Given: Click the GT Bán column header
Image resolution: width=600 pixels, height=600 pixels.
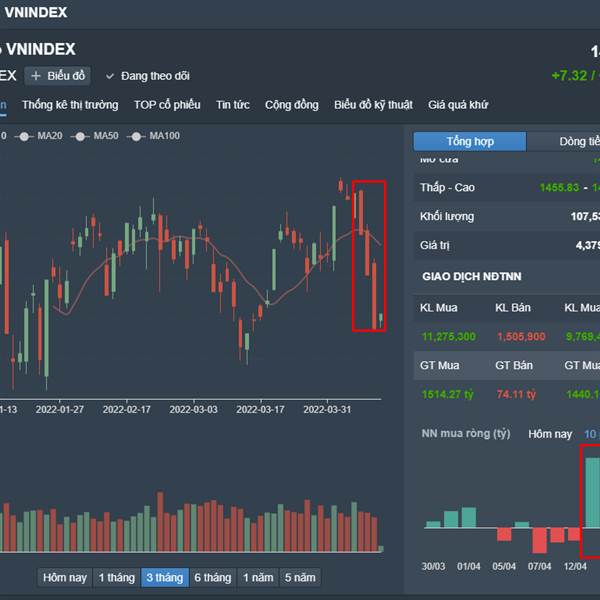Looking at the screenshot, I should [514, 365].
